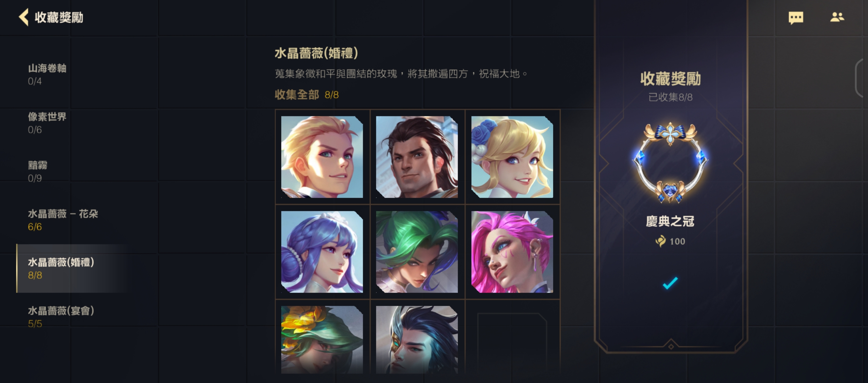This screenshot has width=868, height=383.
Task: Click the blue checkmark under 慶典之冠
Action: [x=670, y=283]
